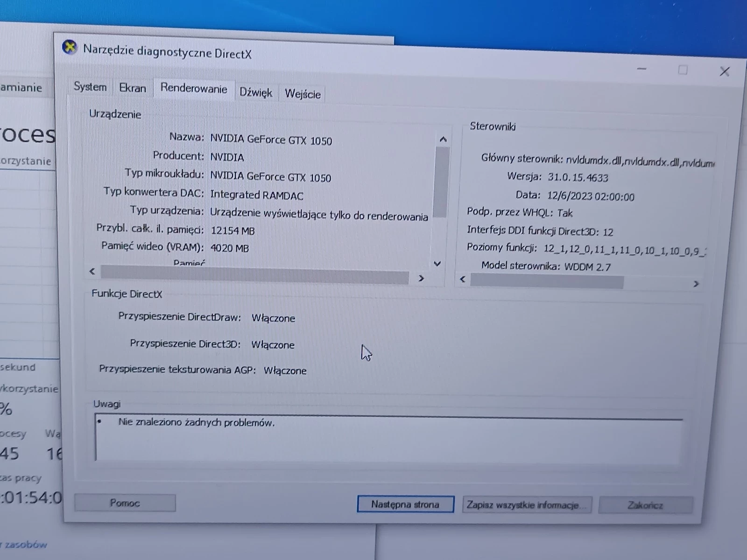This screenshot has width=747, height=560.
Task: Click the Uwagi note about no problems
Action: coord(197,422)
